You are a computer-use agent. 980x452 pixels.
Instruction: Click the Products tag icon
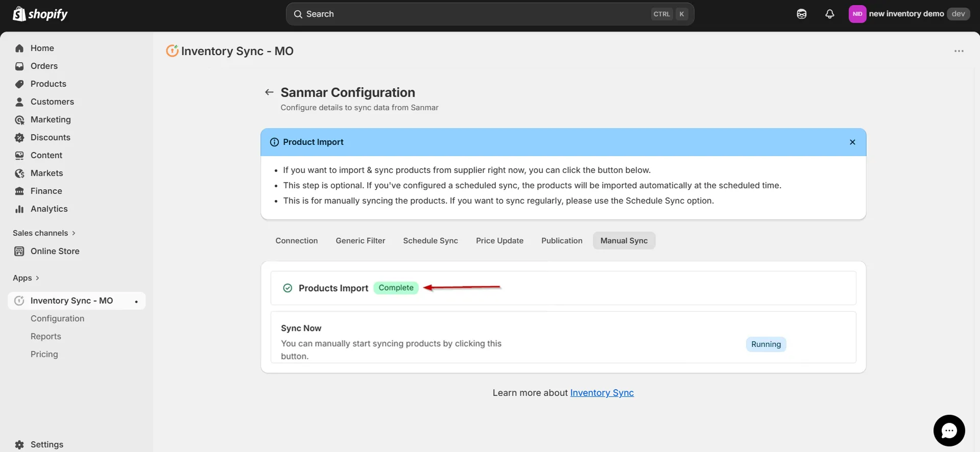click(19, 84)
